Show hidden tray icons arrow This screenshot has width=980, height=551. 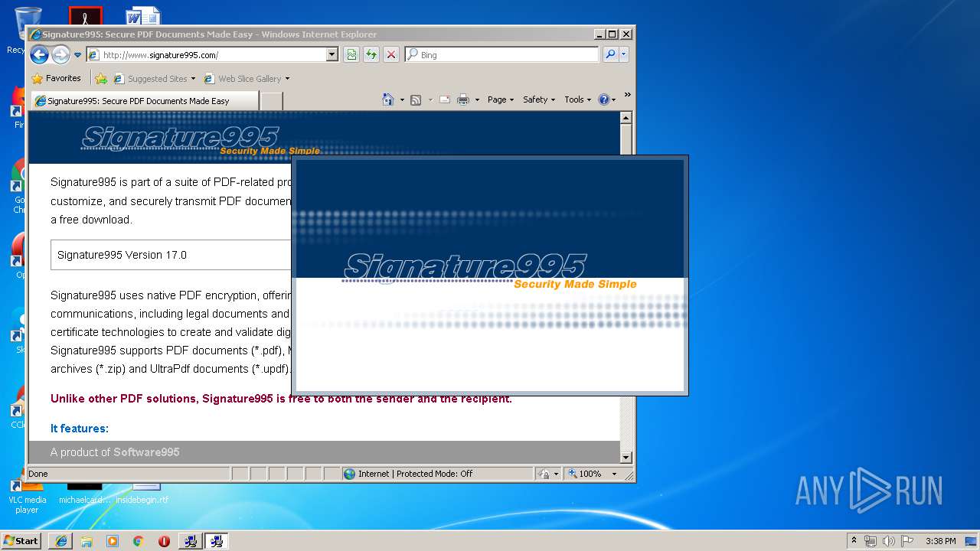point(854,541)
